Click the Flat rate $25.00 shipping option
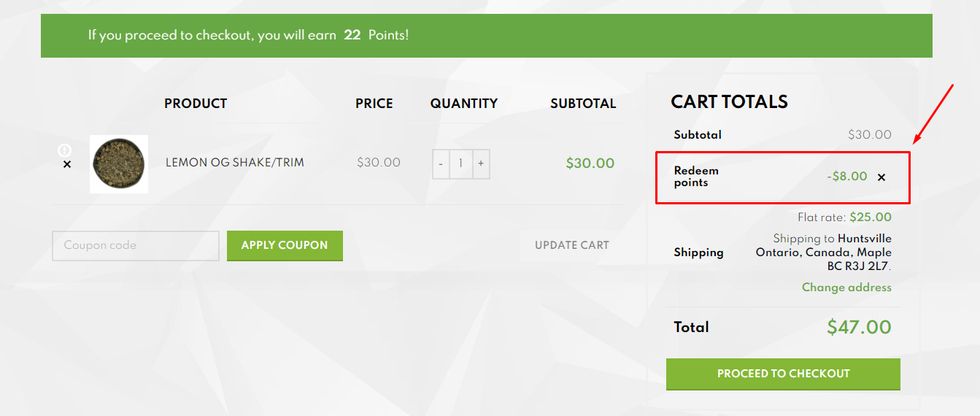The width and height of the screenshot is (980, 416). [x=844, y=217]
